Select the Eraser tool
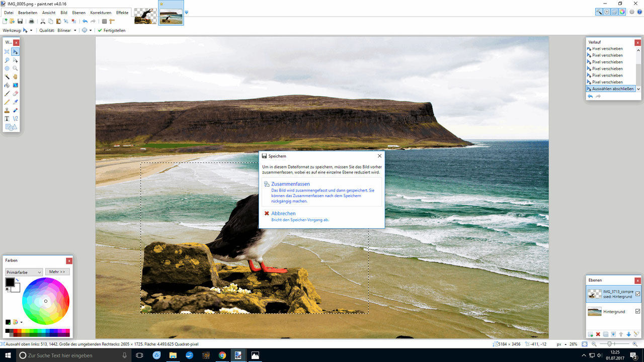644x362 pixels. point(15,94)
